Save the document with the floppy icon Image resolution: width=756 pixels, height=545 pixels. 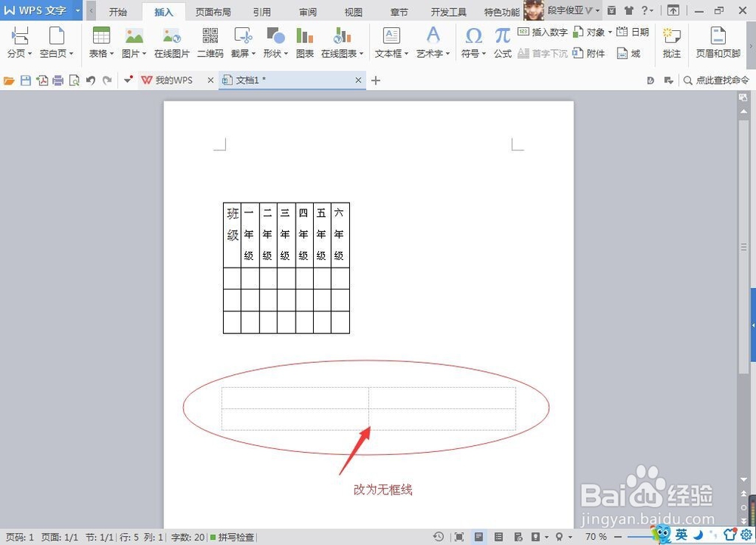pyautogui.click(x=26, y=80)
